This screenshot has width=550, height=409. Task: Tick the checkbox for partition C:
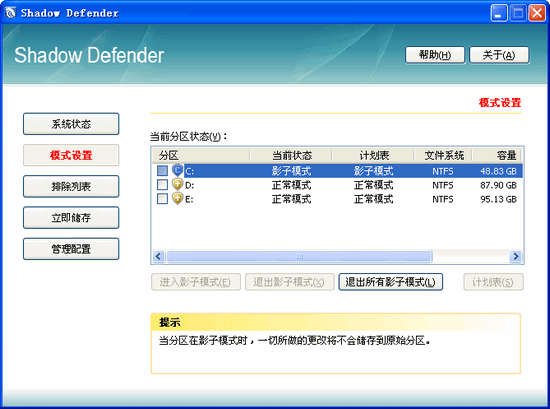coord(162,171)
